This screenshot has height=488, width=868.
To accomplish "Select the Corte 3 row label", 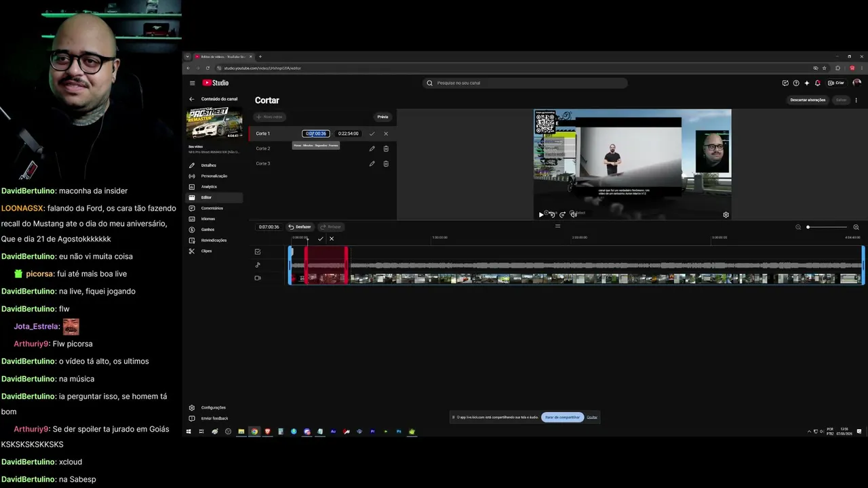I will [263, 163].
